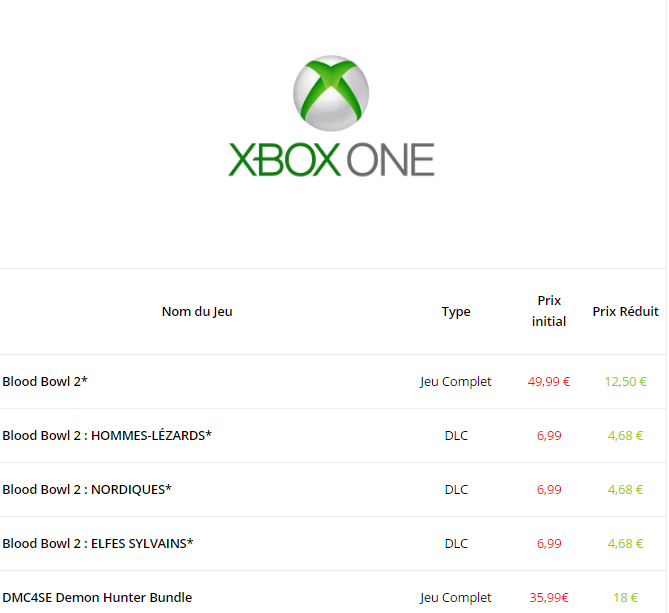
Task: Click Jeu Complet type for DMC4SE bundle
Action: coord(456,598)
